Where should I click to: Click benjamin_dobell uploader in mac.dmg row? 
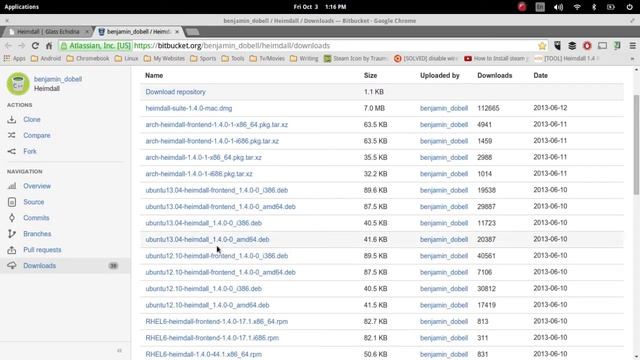(444, 108)
